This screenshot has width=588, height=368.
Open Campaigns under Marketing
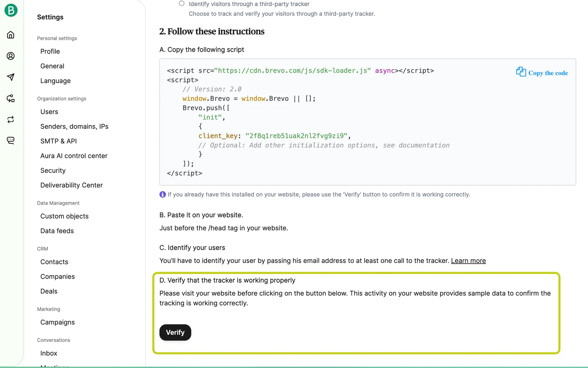[58, 322]
